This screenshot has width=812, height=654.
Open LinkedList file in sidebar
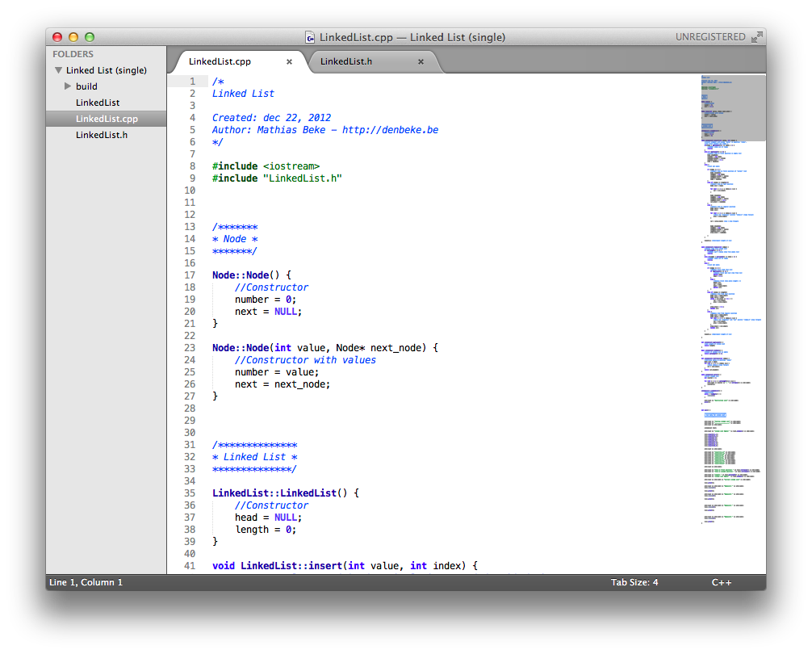point(98,103)
